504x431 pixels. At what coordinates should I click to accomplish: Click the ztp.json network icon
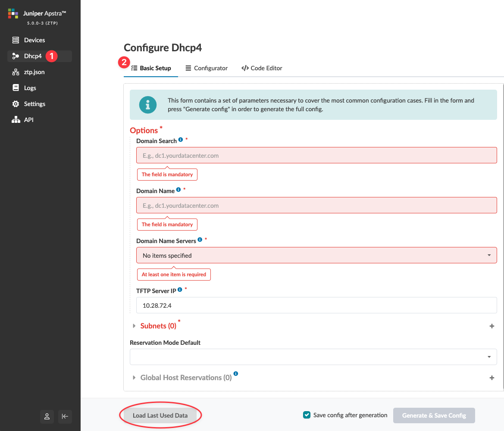(16, 72)
